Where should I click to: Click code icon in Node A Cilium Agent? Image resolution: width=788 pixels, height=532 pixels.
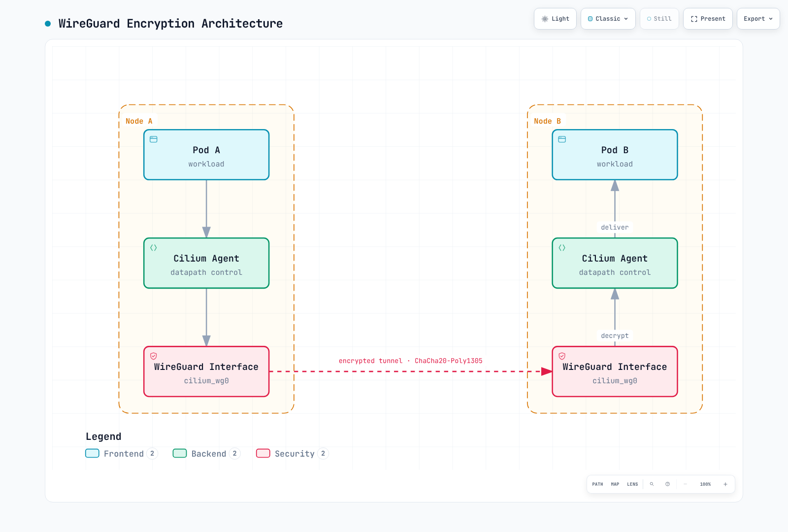(154, 248)
